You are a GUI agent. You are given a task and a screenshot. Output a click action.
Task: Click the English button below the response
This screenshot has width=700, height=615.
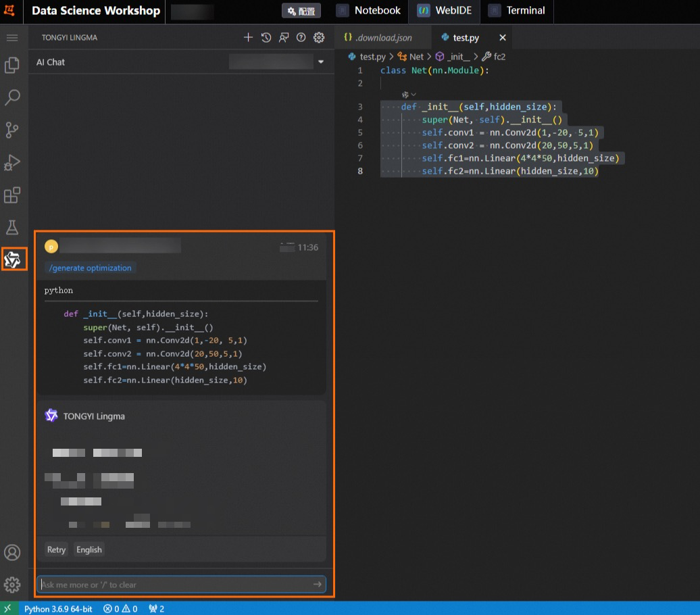tap(89, 549)
